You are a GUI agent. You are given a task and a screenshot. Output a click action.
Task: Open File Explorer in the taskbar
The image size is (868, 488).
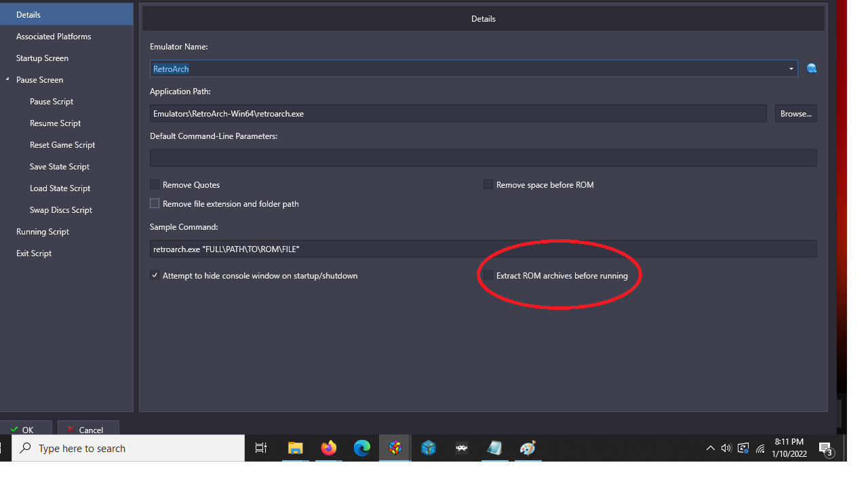295,448
